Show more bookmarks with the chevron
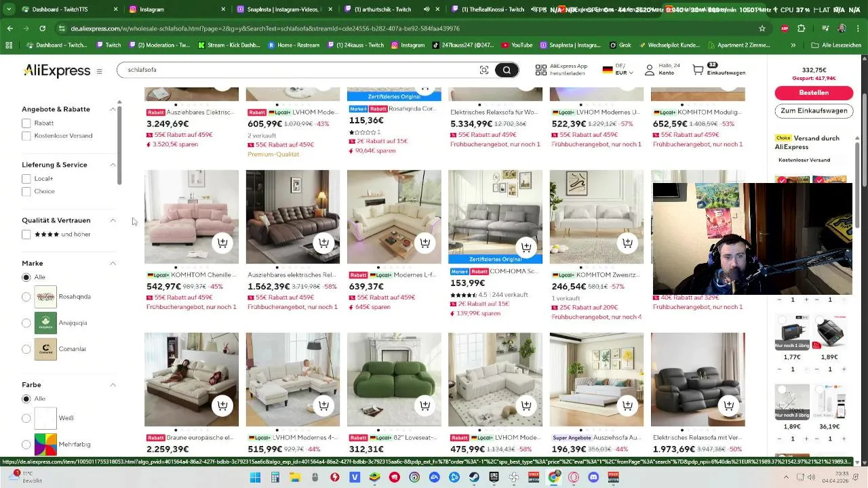 (x=793, y=45)
